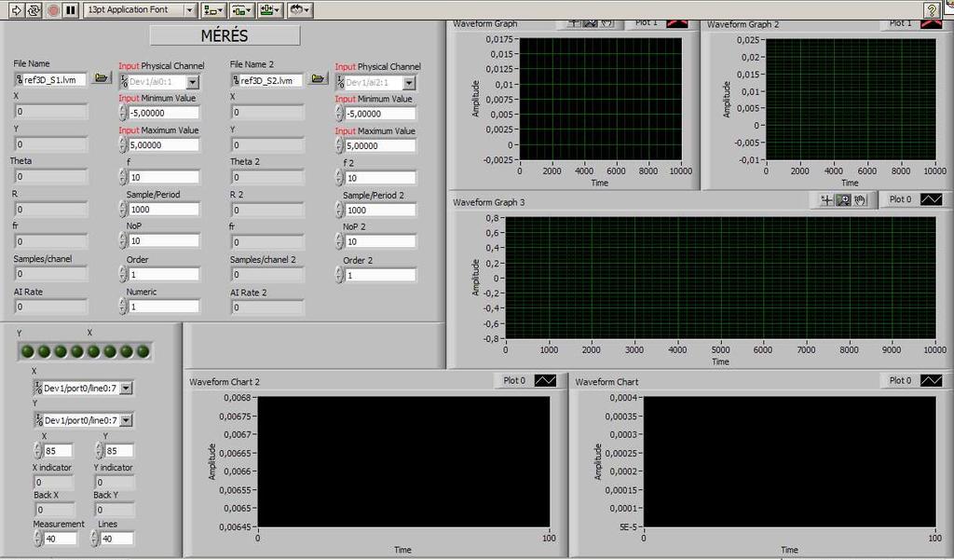
Task: Click the red Abort Execution button
Action: click(53, 9)
